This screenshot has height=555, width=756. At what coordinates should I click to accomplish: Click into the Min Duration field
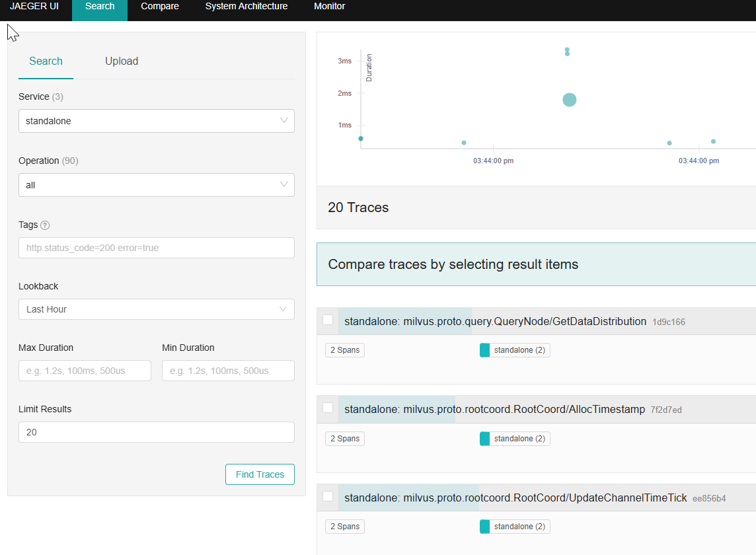pyautogui.click(x=228, y=371)
